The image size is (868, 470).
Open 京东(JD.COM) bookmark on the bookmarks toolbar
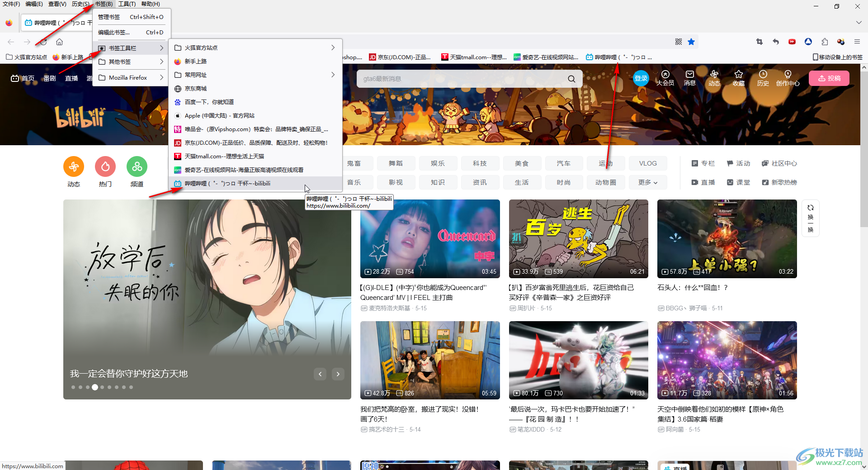(x=400, y=57)
